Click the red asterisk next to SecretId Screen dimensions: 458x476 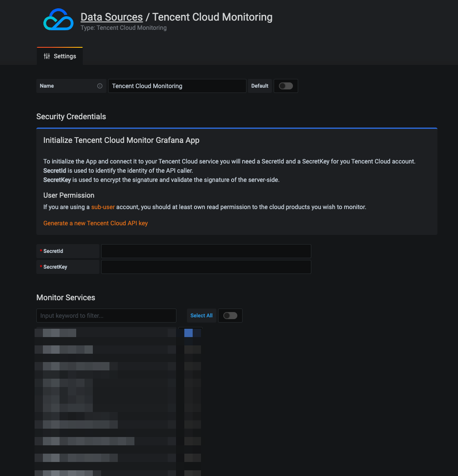41,251
